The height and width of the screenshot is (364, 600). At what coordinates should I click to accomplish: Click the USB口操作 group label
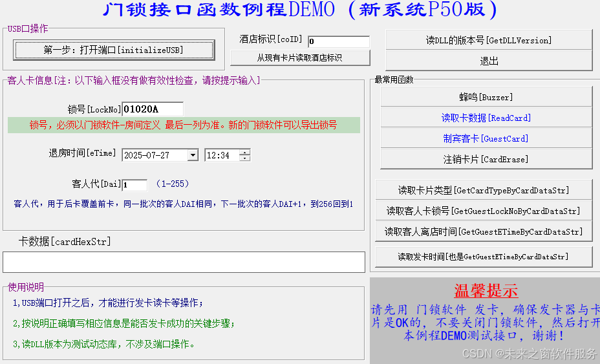click(28, 28)
